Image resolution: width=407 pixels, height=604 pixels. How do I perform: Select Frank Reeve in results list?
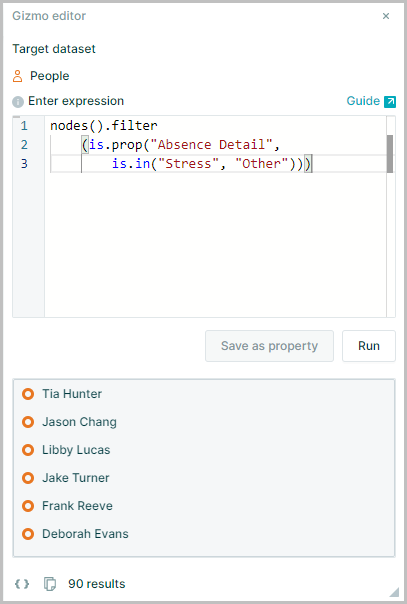click(x=77, y=506)
